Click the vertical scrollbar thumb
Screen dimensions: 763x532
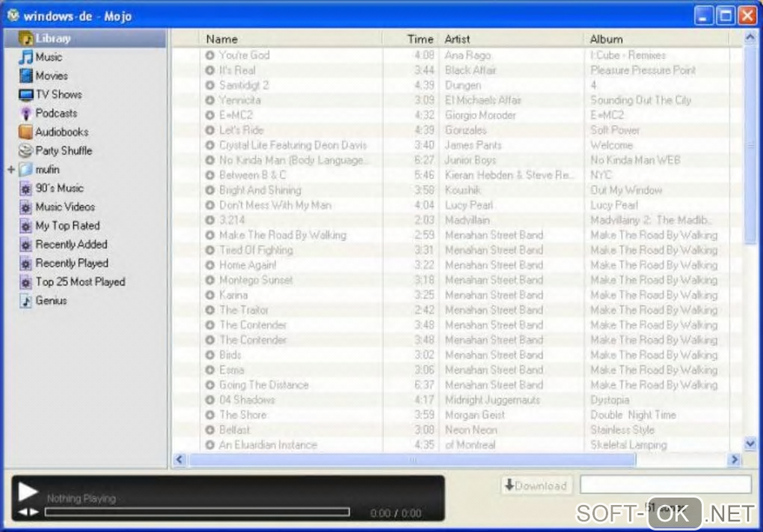click(x=750, y=145)
